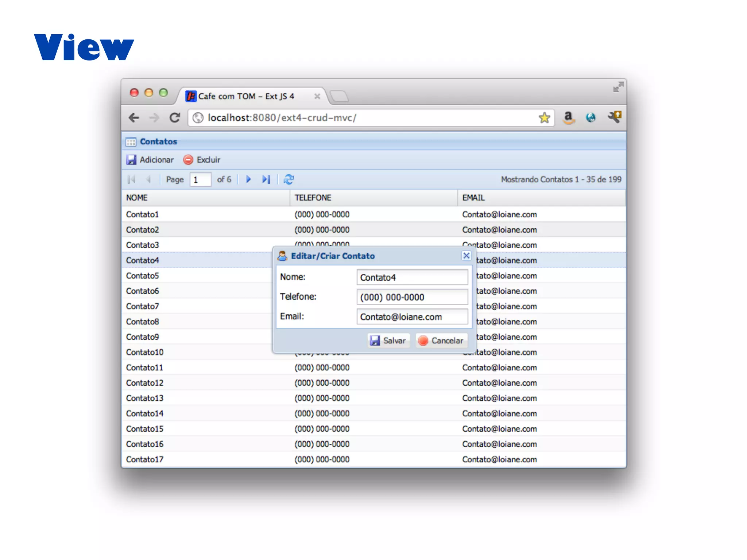This screenshot has width=747, height=560.
Task: Open a new browser tab
Action: (x=339, y=96)
